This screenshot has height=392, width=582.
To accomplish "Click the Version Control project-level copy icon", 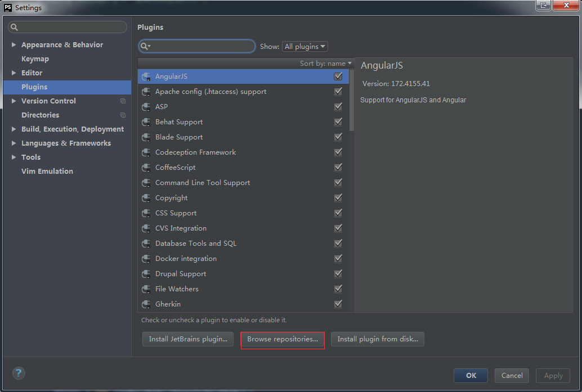I will tap(123, 101).
